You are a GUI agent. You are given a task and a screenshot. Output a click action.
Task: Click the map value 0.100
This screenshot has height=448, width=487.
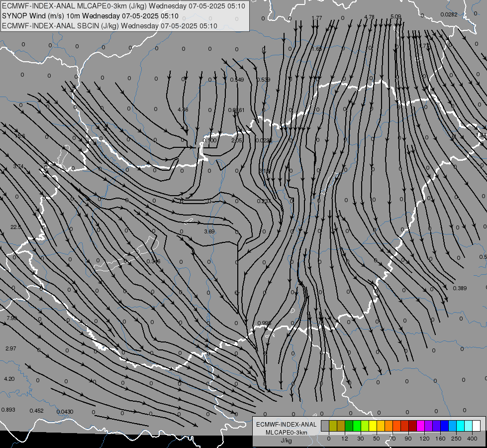click(209, 140)
